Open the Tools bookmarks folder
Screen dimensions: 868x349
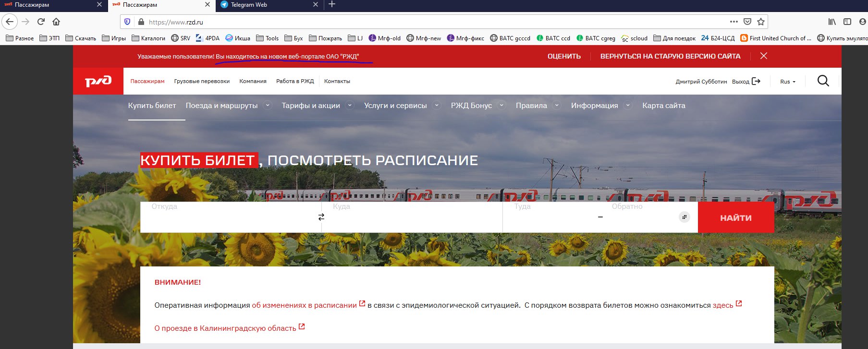tap(267, 38)
